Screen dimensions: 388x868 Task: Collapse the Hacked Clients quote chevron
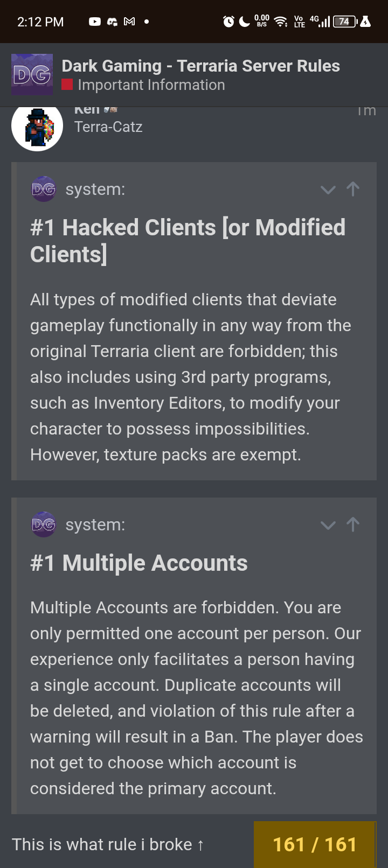(328, 190)
